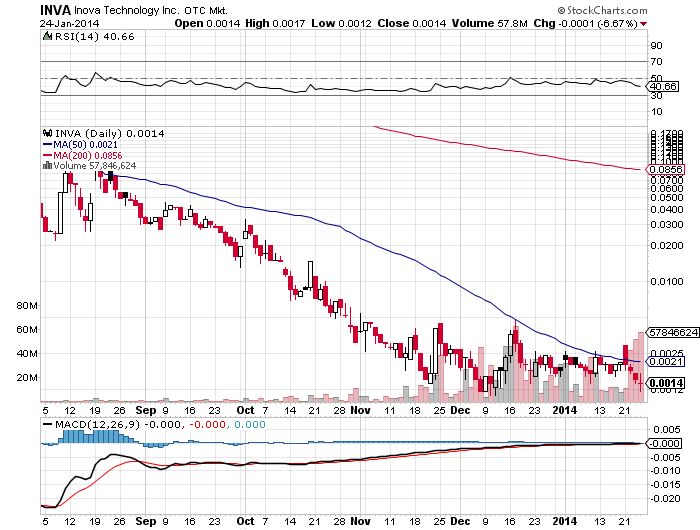Screen dimensions: 700x530
Task: Click the RSI(14) green mountain icon
Action: 47,36
